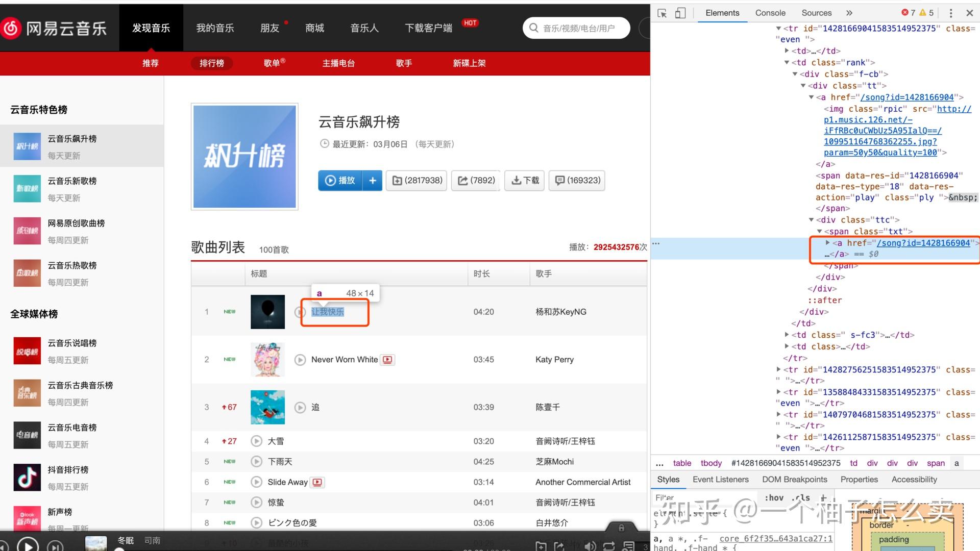Click the share button showing 7892
This screenshot has width=980, height=551.
pyautogui.click(x=476, y=181)
